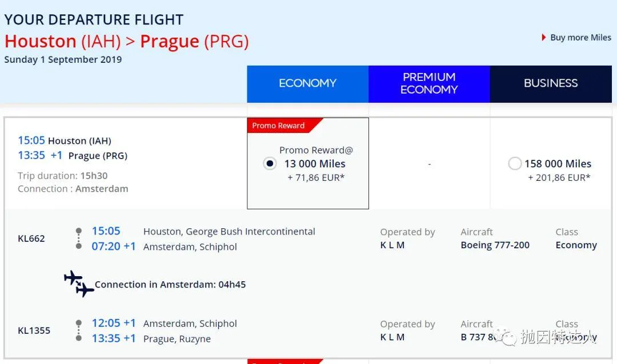Click the route dots icon next to KL1355
Screen dimensions: 617x364
[79, 331]
